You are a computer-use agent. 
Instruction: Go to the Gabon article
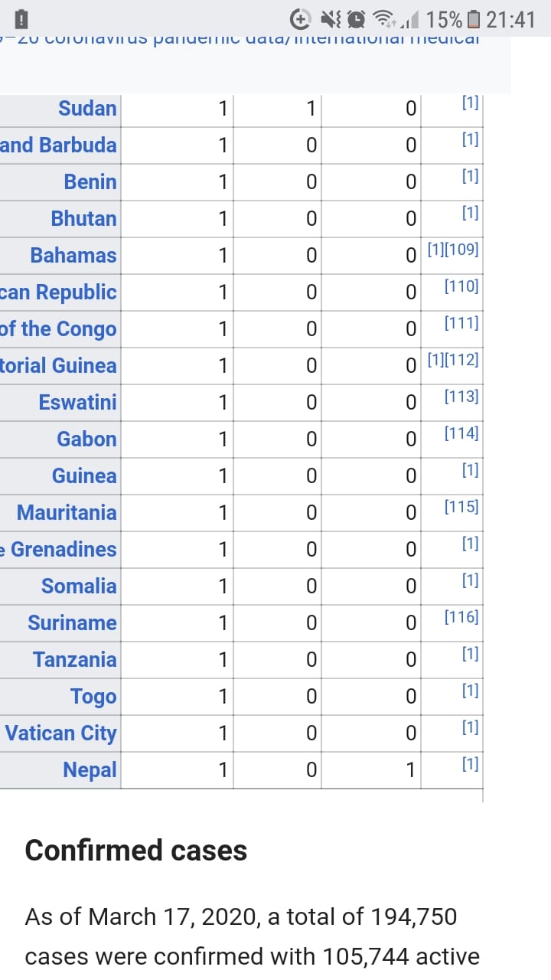pos(86,439)
